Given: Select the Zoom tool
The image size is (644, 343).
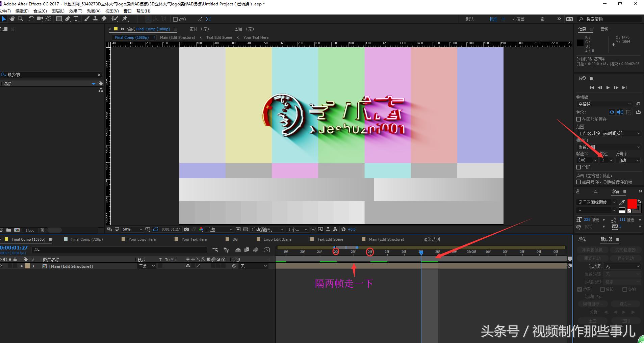Looking at the screenshot, I should click(x=21, y=19).
